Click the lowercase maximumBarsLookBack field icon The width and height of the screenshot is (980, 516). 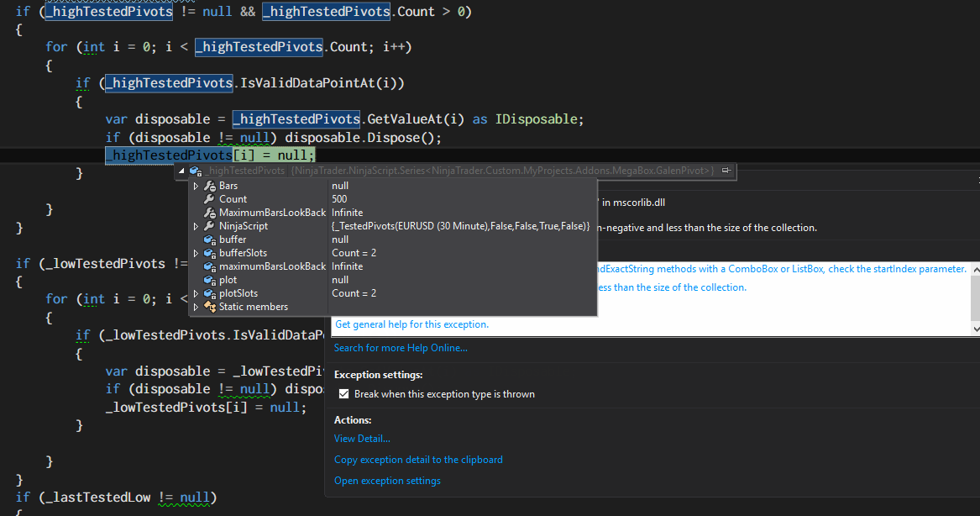pyautogui.click(x=209, y=266)
